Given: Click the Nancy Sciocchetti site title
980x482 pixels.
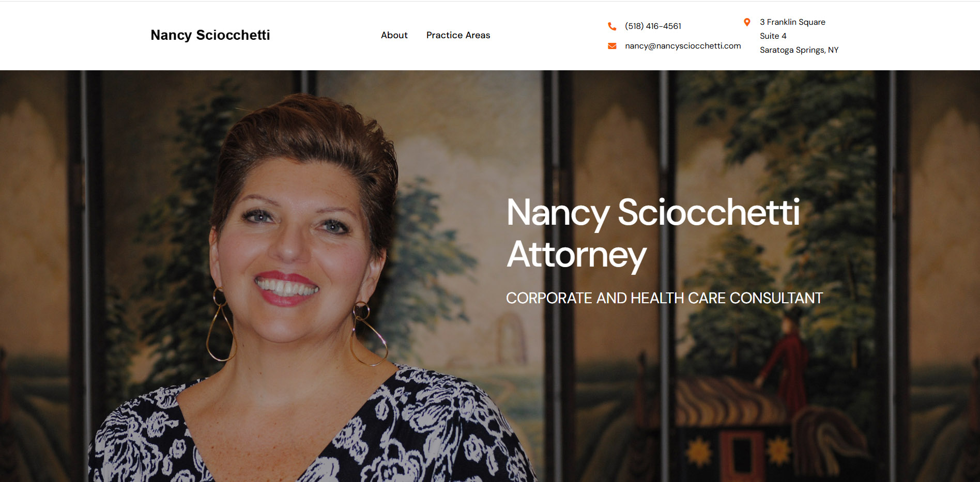Looking at the screenshot, I should pyautogui.click(x=210, y=35).
